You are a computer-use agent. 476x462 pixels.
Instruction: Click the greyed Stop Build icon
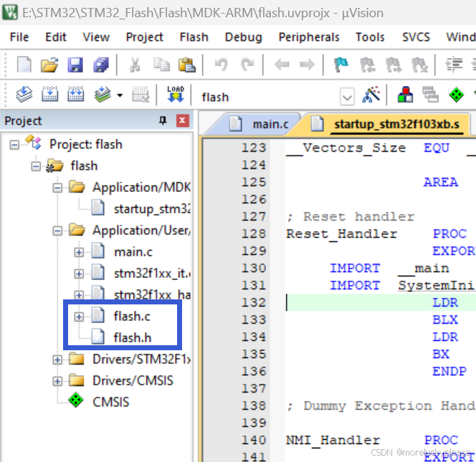pyautogui.click(x=141, y=95)
